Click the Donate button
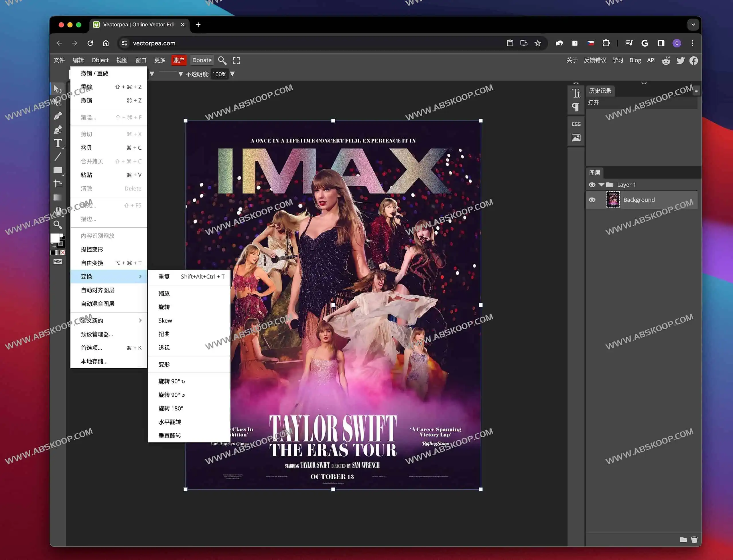The width and height of the screenshot is (733, 560). 202,60
